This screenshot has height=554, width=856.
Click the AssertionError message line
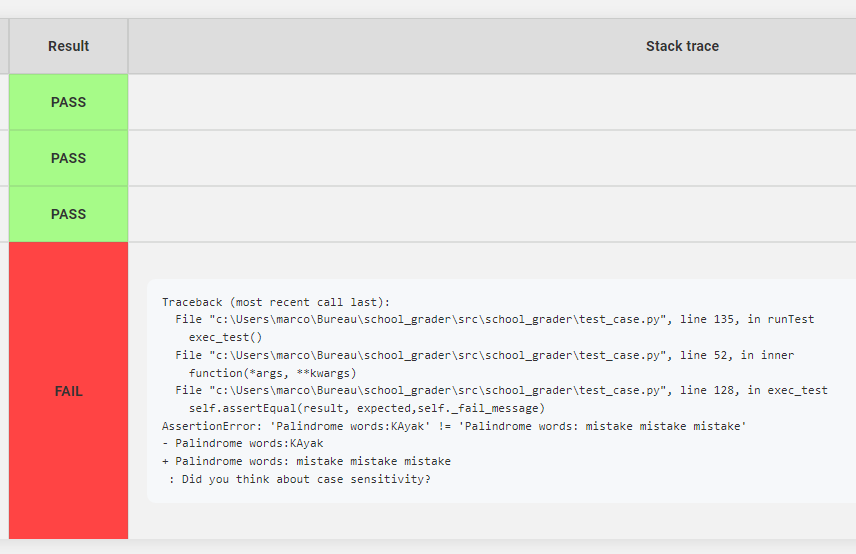(x=454, y=426)
